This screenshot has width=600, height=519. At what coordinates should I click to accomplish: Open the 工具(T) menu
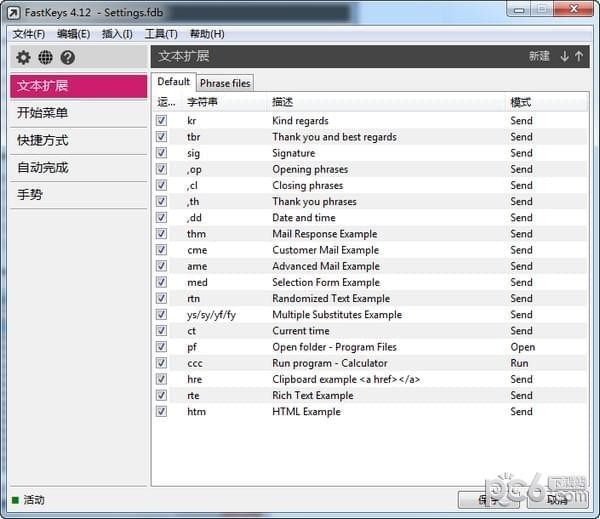point(161,34)
